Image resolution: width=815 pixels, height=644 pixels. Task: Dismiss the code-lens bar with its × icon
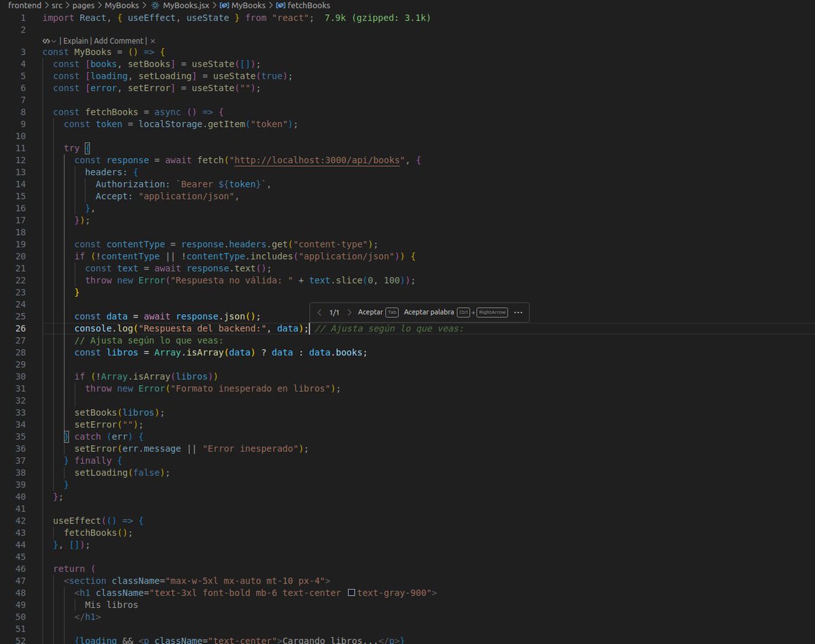(153, 41)
